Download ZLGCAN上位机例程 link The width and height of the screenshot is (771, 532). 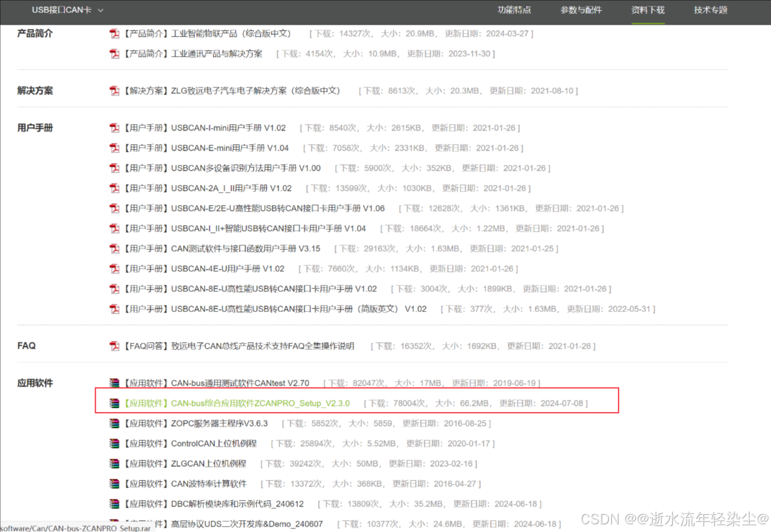(185, 464)
